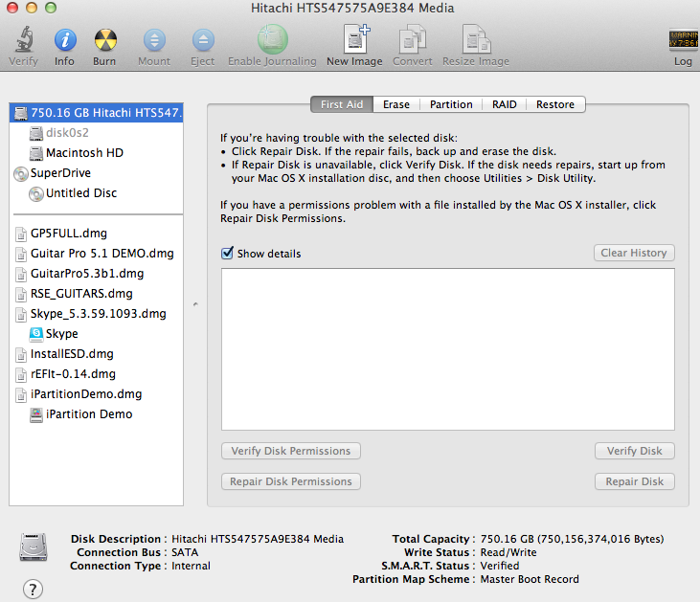
Task: Click the total capacity '750.16 GB' value
Action: (508, 539)
